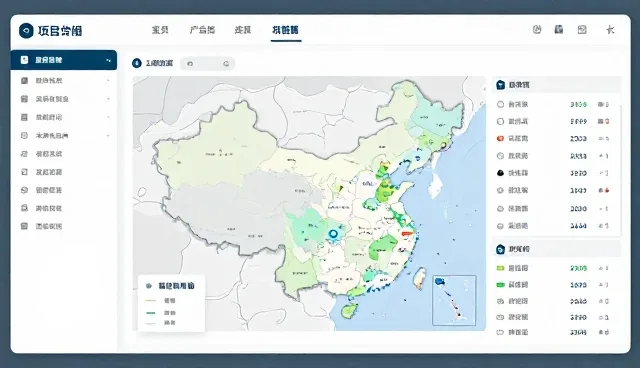Select the first row's empty circle in upper list
Viewport: 640px width, 368px height.
(500, 104)
